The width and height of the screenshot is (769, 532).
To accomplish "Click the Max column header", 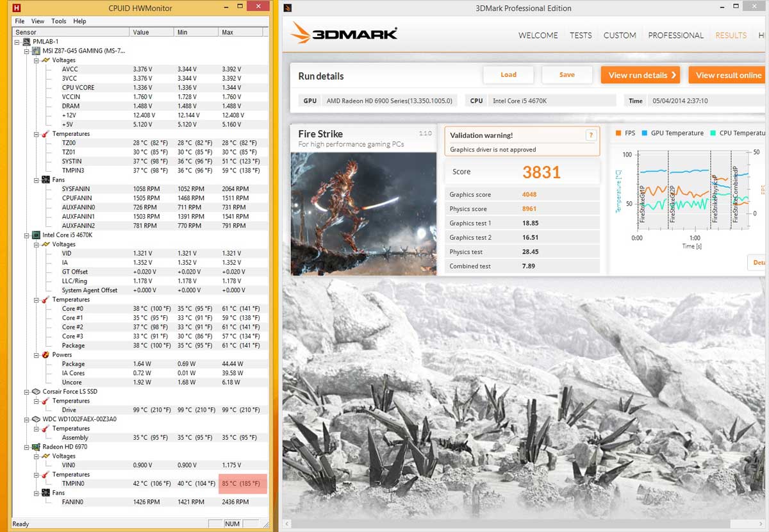I will pos(240,32).
